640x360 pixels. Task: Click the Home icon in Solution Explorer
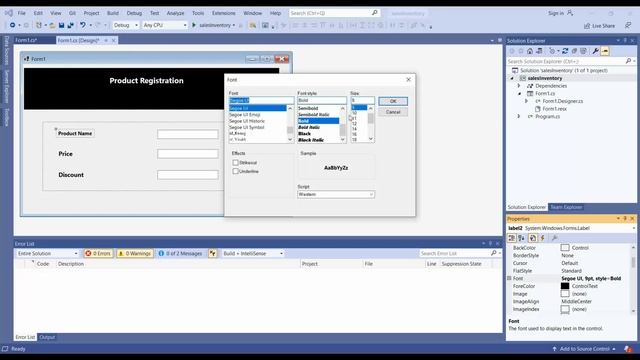pos(530,51)
